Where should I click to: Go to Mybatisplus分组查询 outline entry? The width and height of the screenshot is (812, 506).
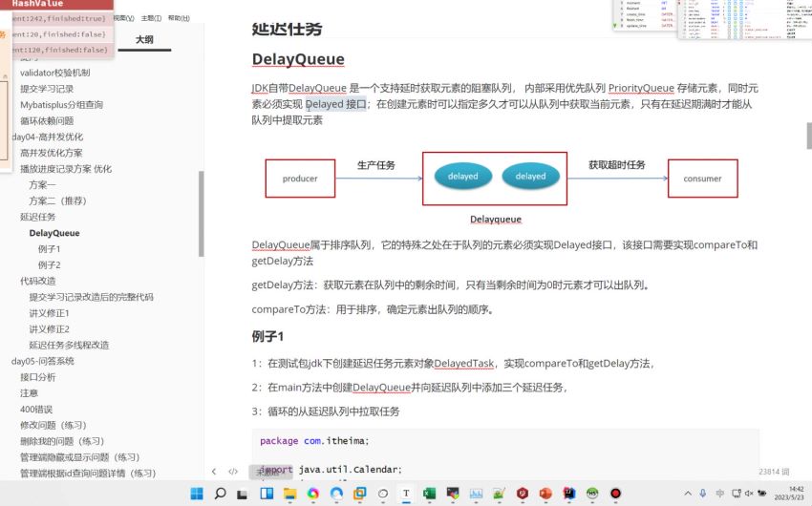(62, 104)
